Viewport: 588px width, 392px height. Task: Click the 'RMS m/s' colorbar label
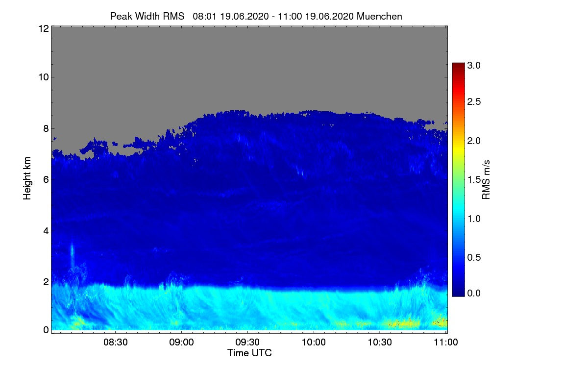[x=486, y=179]
